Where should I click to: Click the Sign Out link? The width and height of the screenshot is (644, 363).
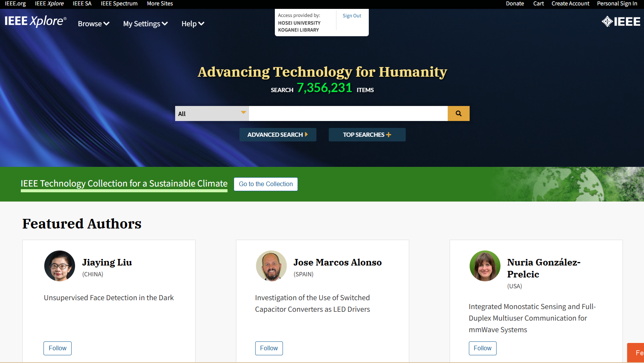tap(352, 16)
